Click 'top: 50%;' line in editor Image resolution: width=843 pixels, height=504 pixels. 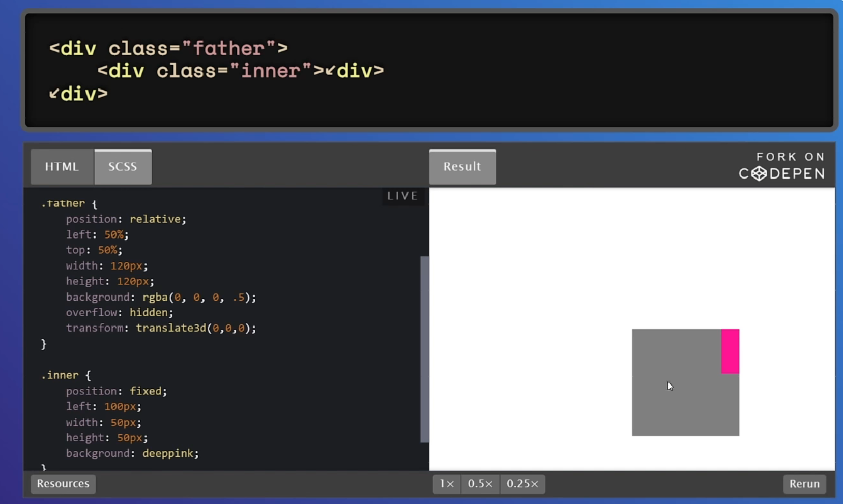(94, 250)
